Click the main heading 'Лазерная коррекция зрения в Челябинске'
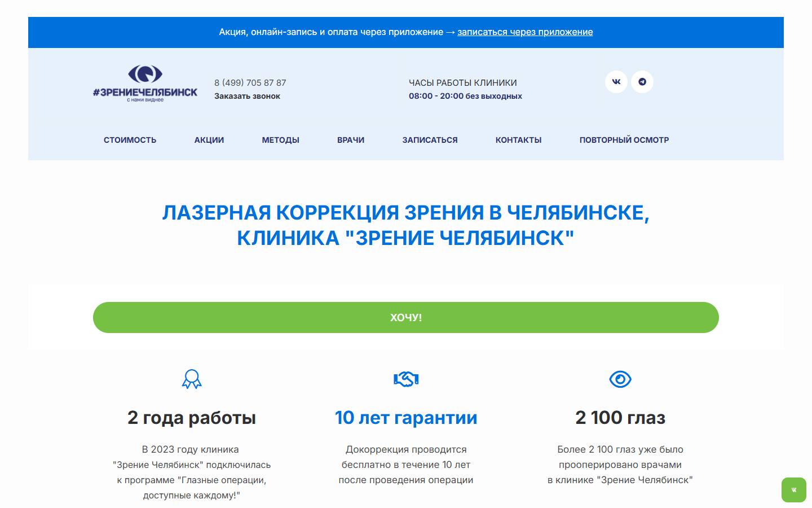 coord(406,225)
